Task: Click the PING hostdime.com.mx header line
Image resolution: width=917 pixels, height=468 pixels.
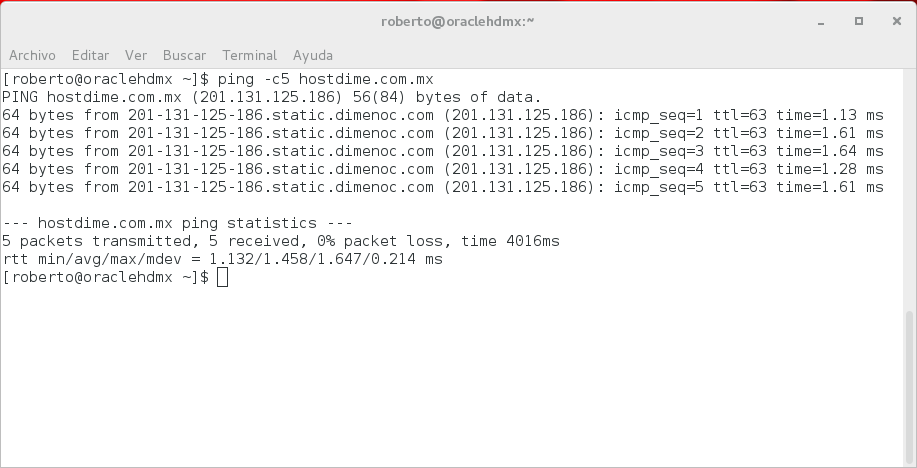Action: [x=270, y=97]
